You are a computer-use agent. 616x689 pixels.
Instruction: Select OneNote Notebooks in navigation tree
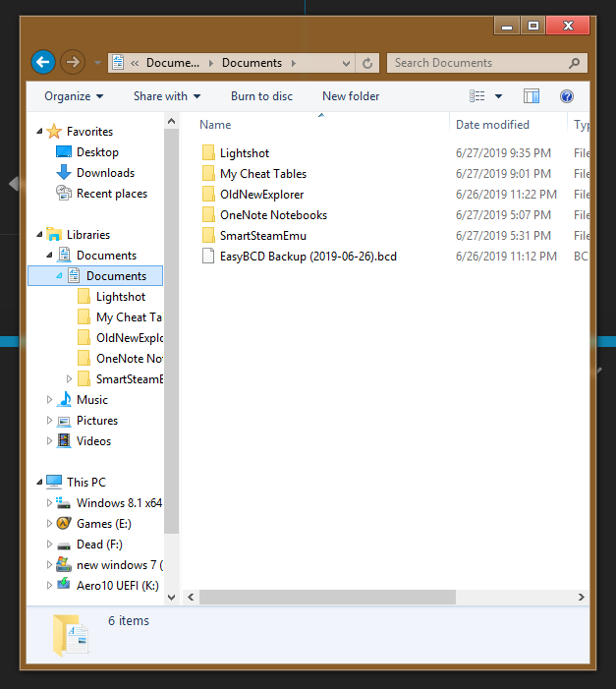(x=130, y=359)
